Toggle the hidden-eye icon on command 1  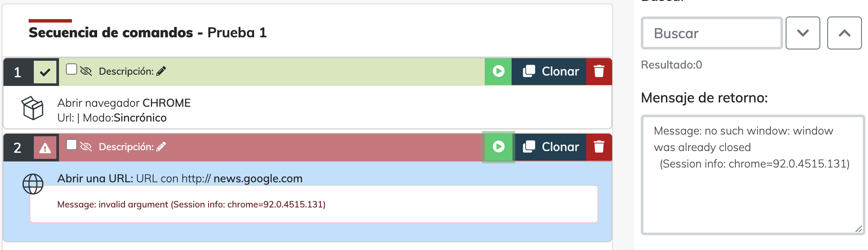[x=86, y=71]
